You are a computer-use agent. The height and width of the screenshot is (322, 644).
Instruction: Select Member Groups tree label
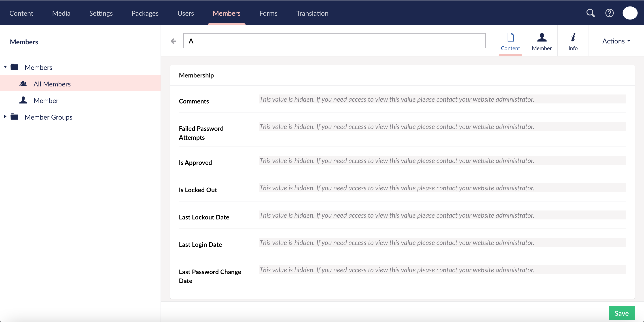[x=49, y=117]
